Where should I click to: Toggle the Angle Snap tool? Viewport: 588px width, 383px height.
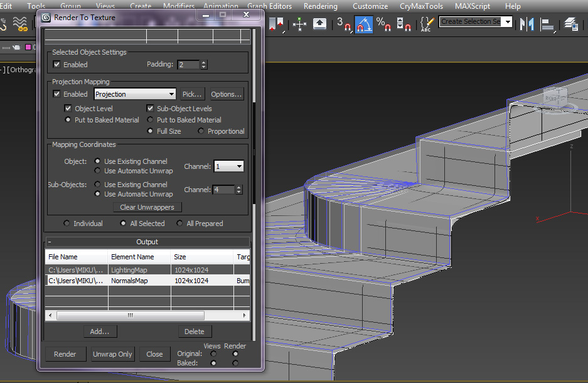pyautogui.click(x=364, y=24)
